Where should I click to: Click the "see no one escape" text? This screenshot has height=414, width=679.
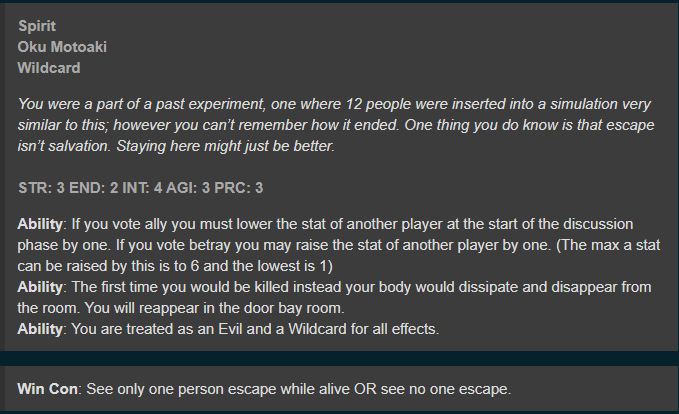[x=448, y=388]
